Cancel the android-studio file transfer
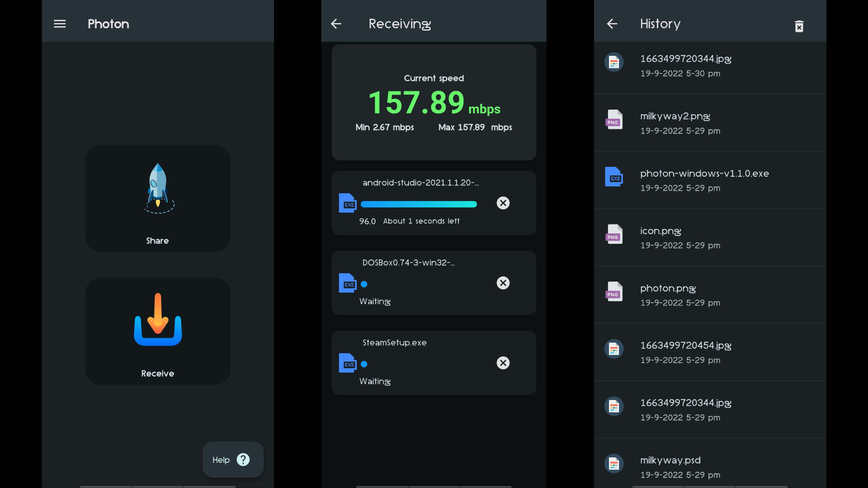This screenshot has width=868, height=488. (x=503, y=203)
